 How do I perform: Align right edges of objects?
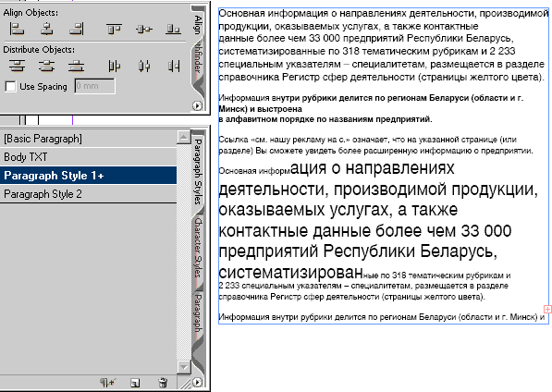pos(77,29)
